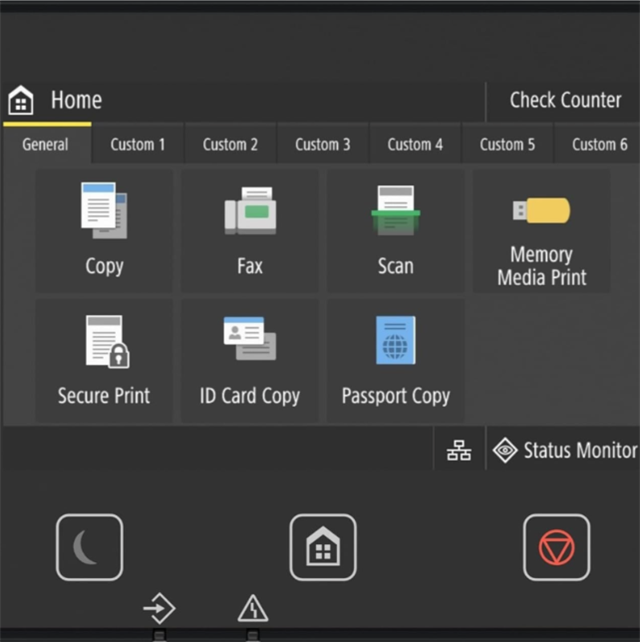Start ID Card Copy
This screenshot has width=640, height=642.
pyautogui.click(x=249, y=362)
